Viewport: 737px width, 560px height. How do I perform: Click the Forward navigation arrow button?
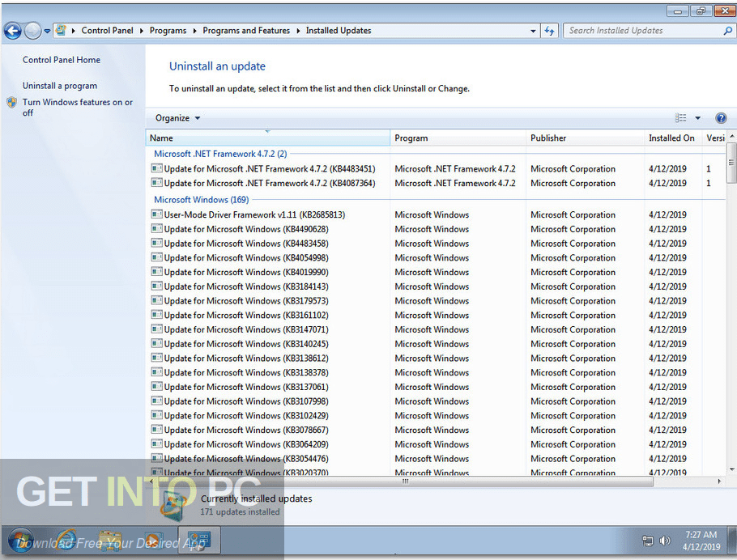pos(33,31)
